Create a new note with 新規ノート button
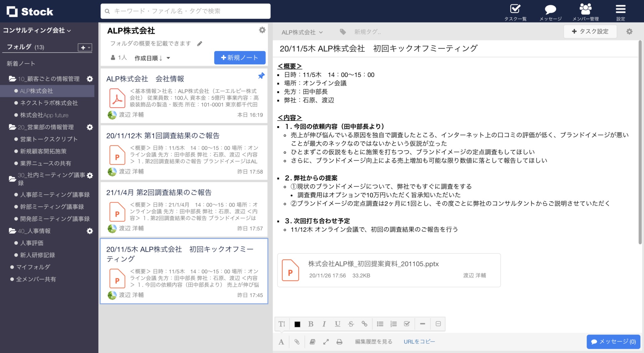 tap(240, 58)
